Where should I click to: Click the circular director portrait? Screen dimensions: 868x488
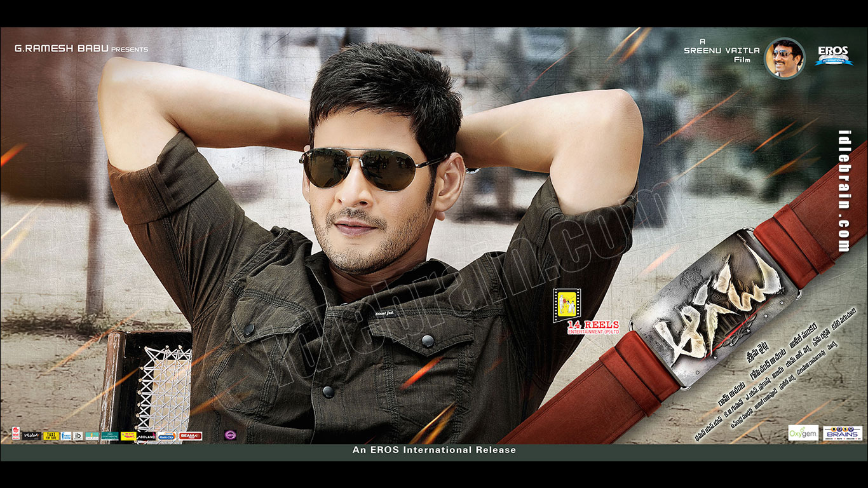click(785, 58)
